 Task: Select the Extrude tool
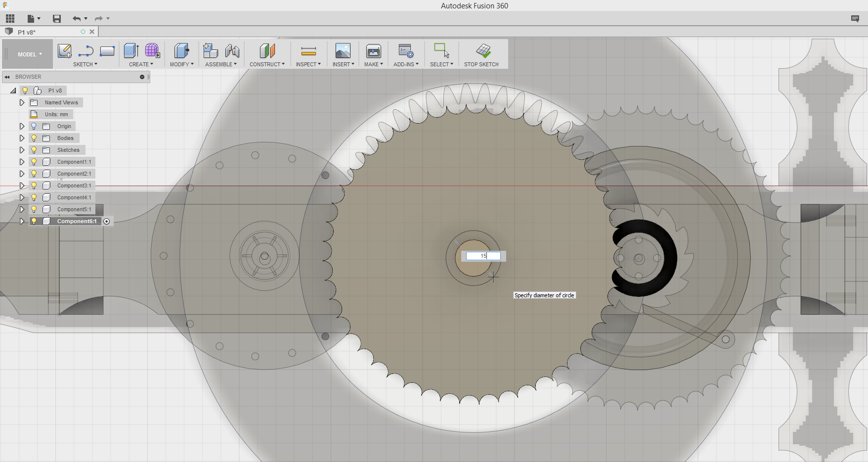click(131, 50)
